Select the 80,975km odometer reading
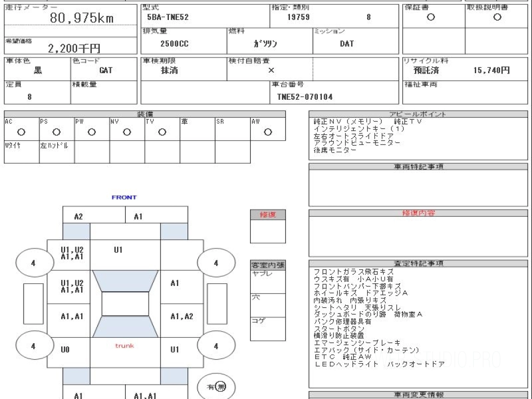The image size is (532, 399). pos(81,18)
